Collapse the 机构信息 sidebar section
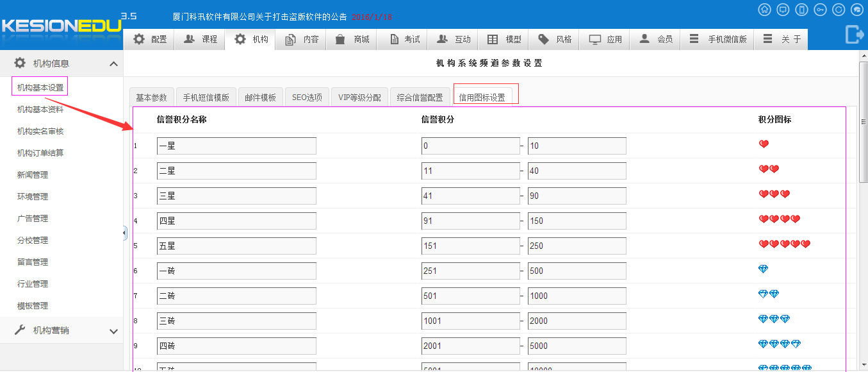The image size is (868, 372). click(113, 63)
